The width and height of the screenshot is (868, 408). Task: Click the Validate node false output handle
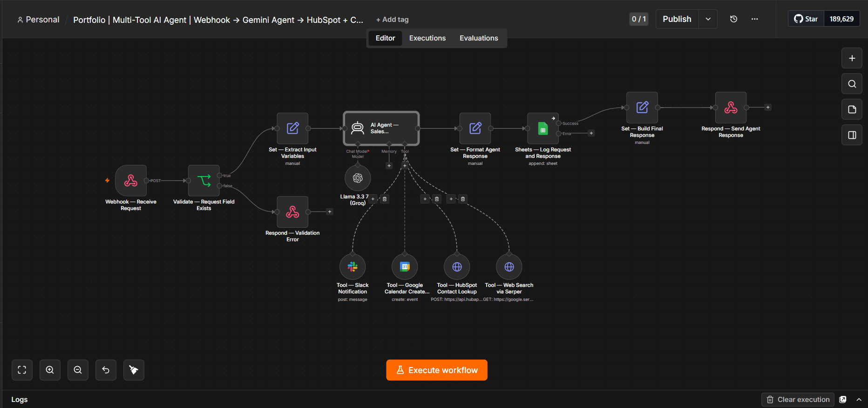pyautogui.click(x=220, y=186)
